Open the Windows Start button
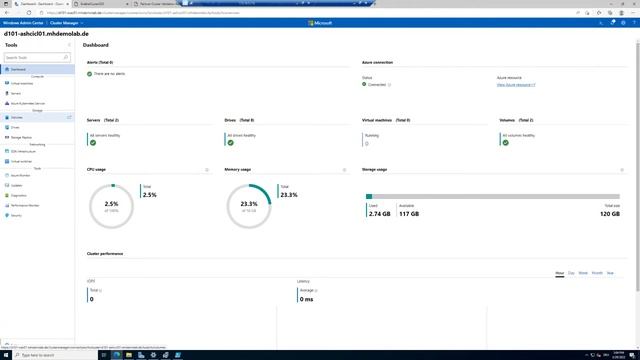Screen dimensions: 640x360 6,355
